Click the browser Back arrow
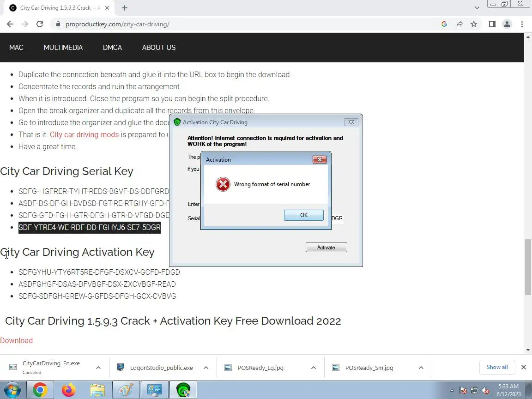Image resolution: width=532 pixels, height=399 pixels. pyautogui.click(x=10, y=24)
